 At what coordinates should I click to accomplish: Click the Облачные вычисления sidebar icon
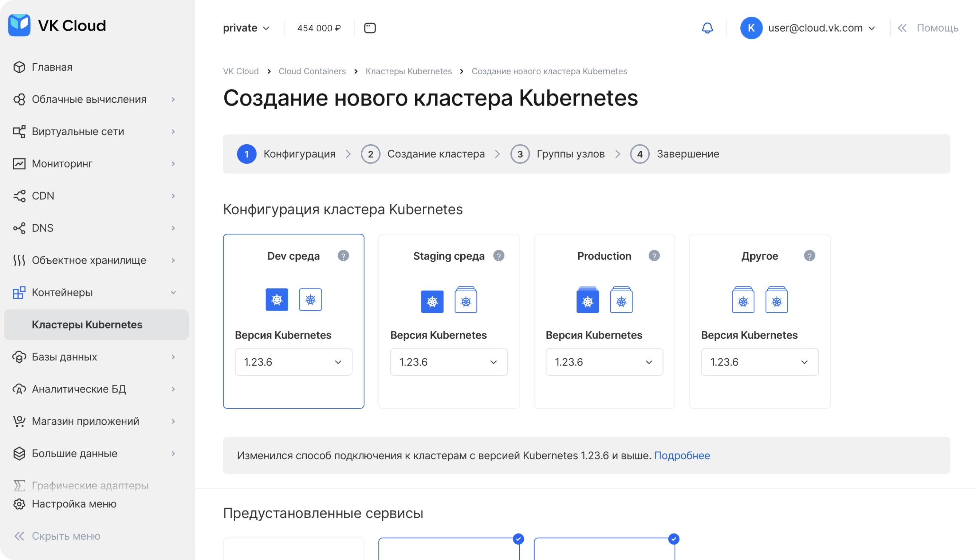tap(19, 99)
